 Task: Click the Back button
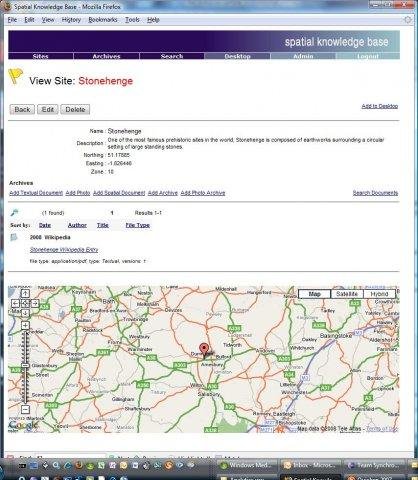coord(22,110)
